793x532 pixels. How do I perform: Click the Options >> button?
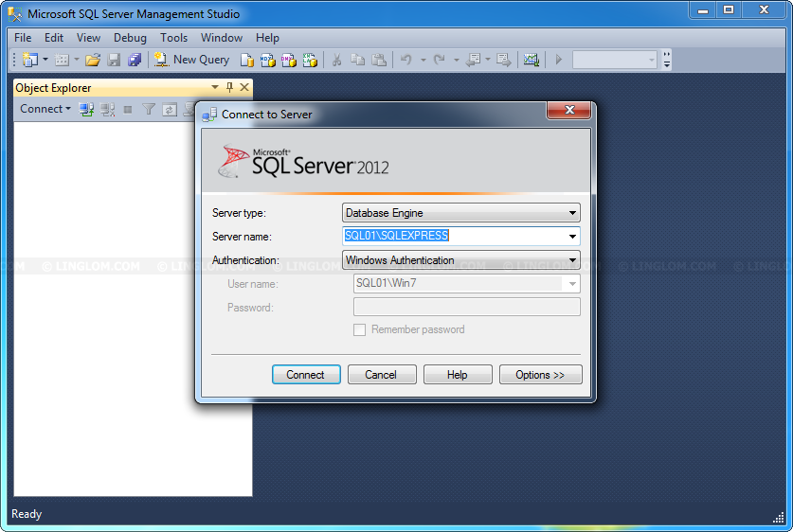[x=541, y=374]
